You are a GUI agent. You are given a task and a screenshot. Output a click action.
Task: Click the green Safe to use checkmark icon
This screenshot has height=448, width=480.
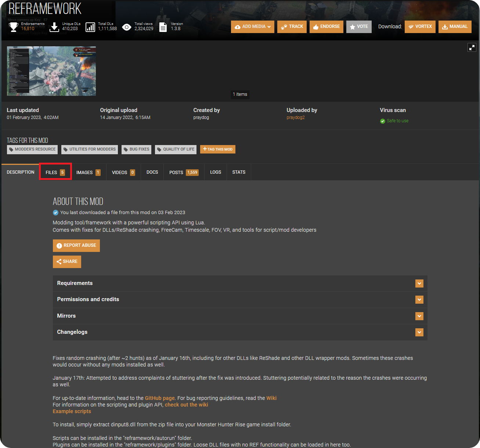tap(383, 121)
